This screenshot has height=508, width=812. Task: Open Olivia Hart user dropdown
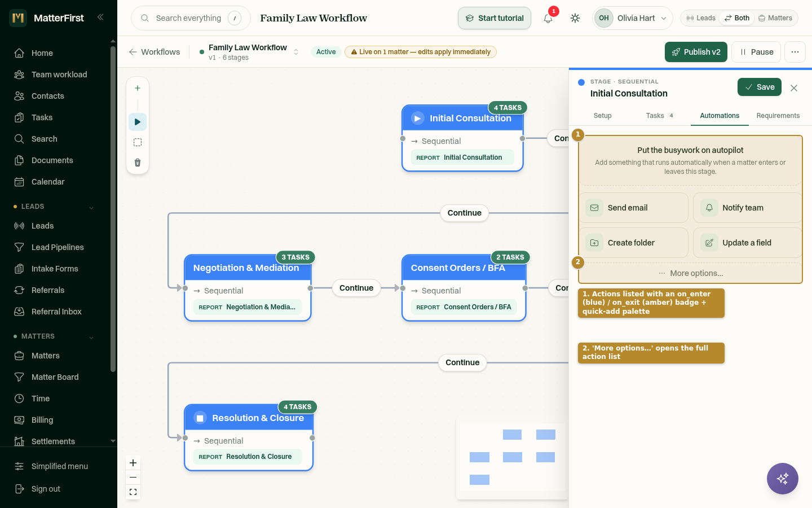coord(632,18)
